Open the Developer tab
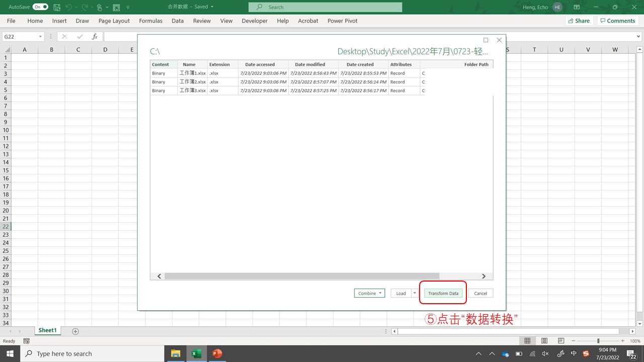The height and width of the screenshot is (362, 644). 255,21
